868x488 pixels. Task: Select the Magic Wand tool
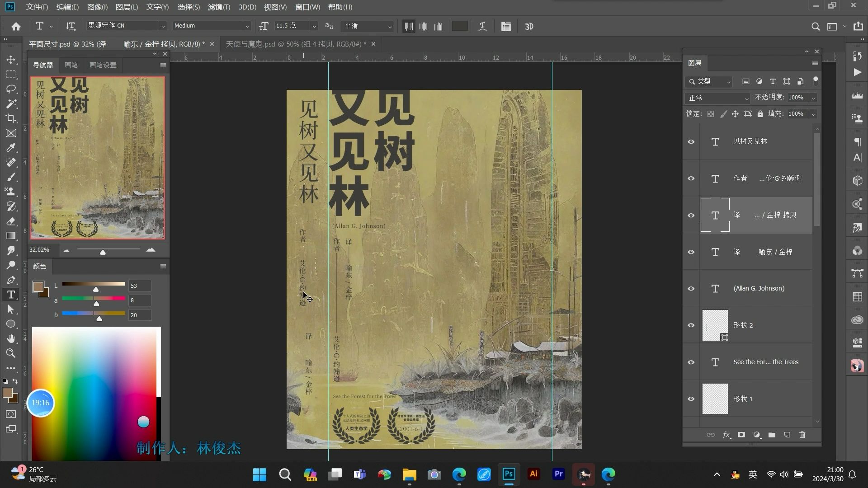[11, 104]
